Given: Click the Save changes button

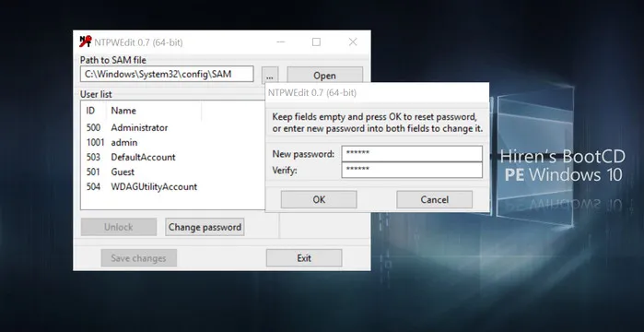Looking at the screenshot, I should click(139, 258).
